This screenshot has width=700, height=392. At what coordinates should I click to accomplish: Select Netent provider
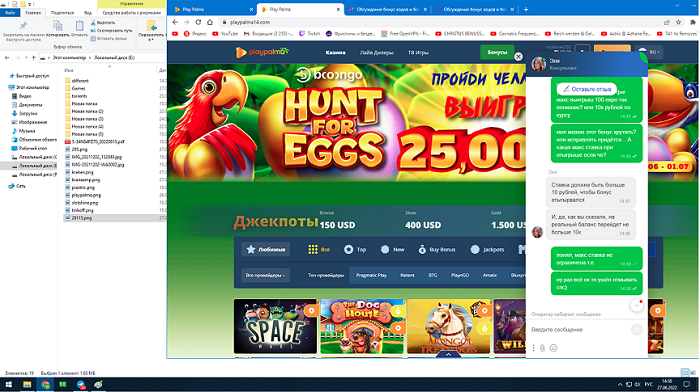coord(407,275)
